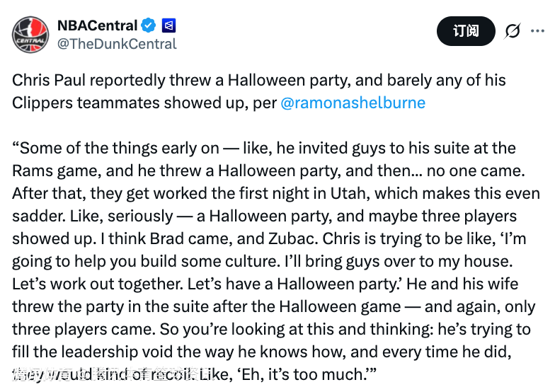Image resolution: width=555 pixels, height=392 pixels.
Task: Click the word "Clippers" in the post
Action: tap(42, 102)
